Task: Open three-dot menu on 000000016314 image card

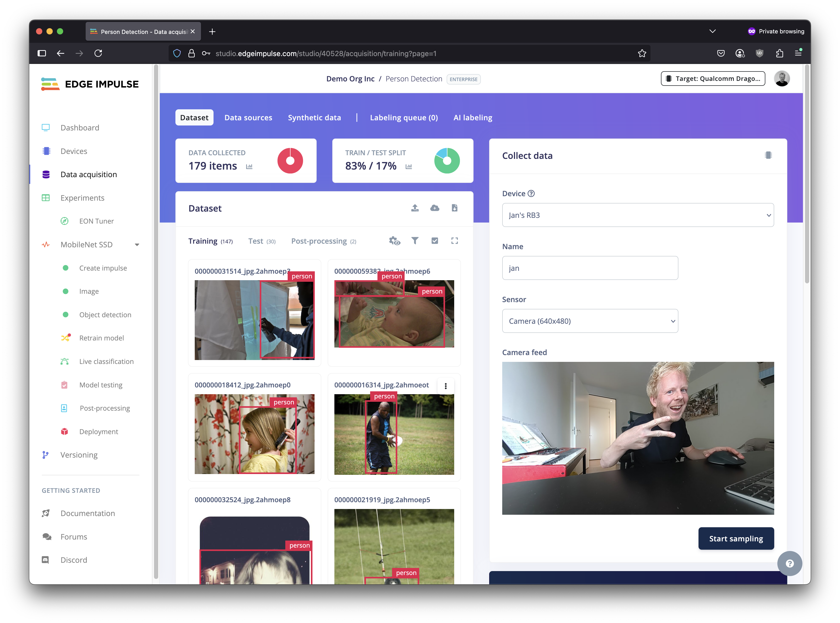Action: point(446,386)
